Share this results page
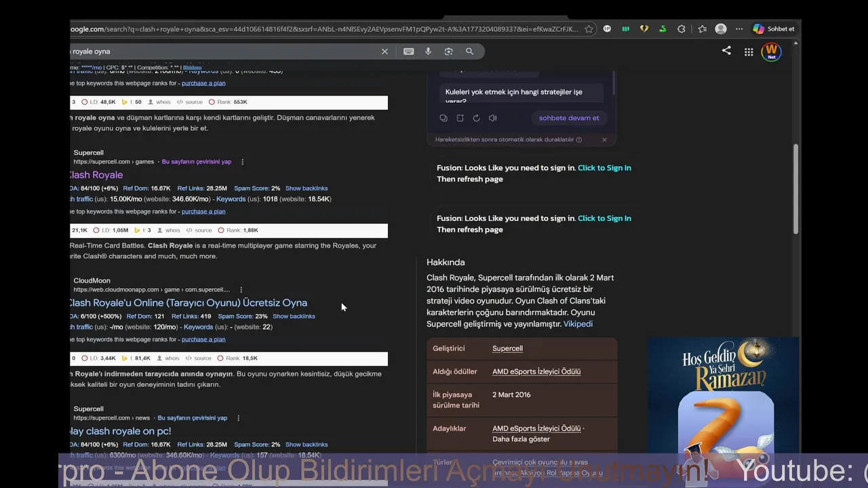 (x=726, y=51)
